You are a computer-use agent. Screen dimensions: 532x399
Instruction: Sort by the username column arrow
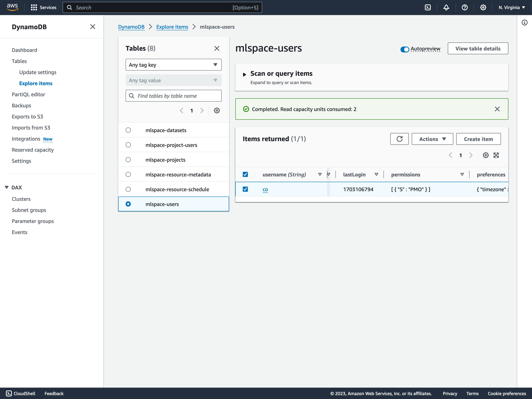(x=320, y=175)
